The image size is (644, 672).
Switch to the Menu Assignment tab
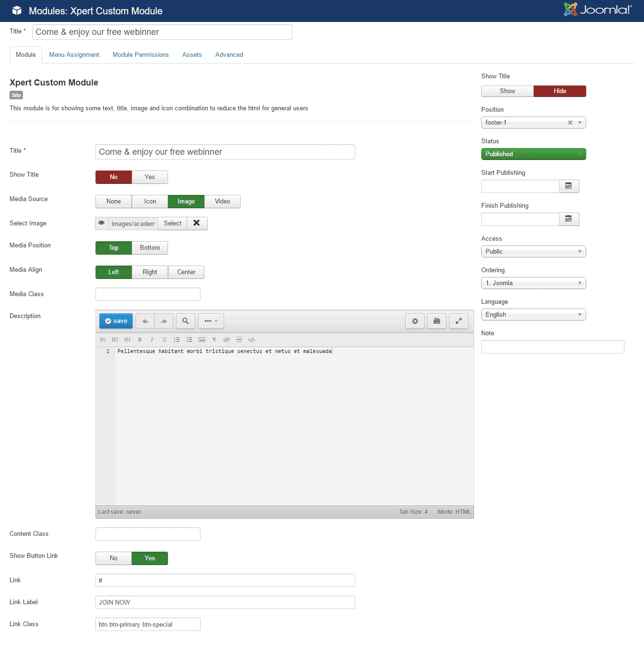(74, 55)
